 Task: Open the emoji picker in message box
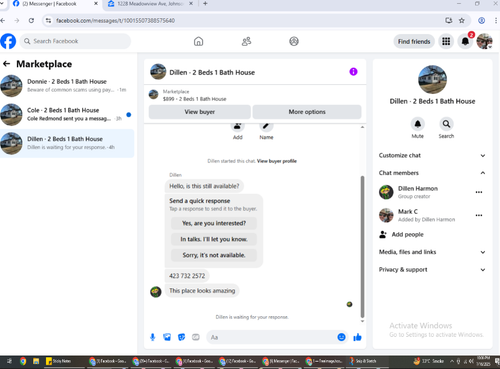341,337
